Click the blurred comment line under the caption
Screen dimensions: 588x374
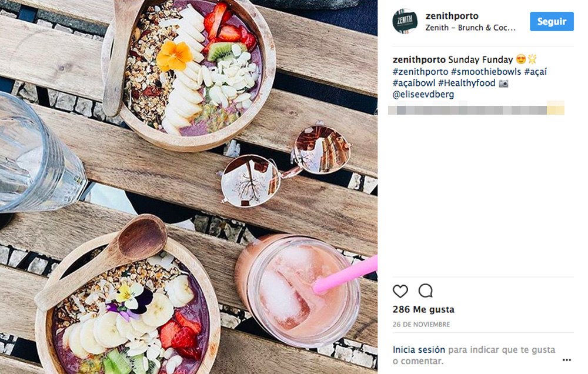[476, 109]
